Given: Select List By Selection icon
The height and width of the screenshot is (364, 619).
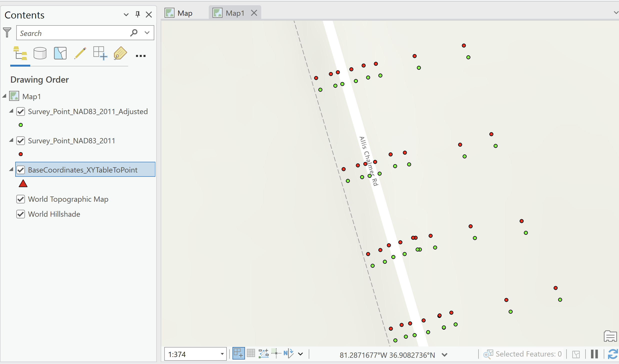Looking at the screenshot, I should pyautogui.click(x=60, y=53).
